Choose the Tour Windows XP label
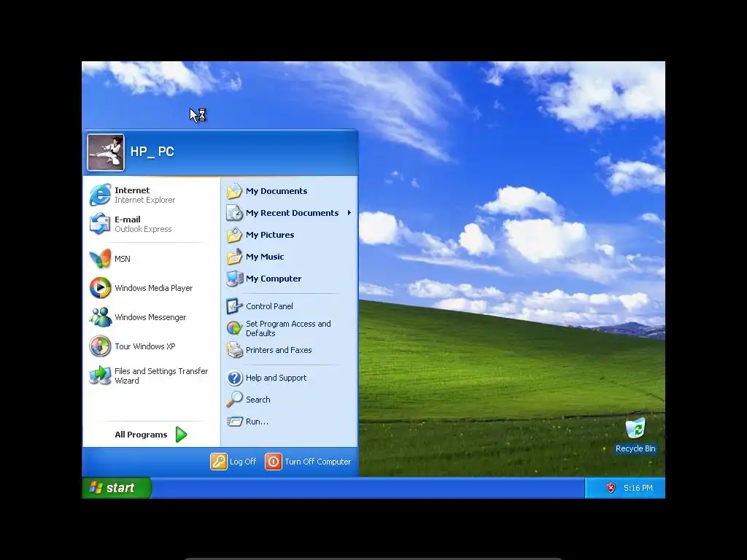Viewport: 747px width, 560px height. pyautogui.click(x=145, y=346)
